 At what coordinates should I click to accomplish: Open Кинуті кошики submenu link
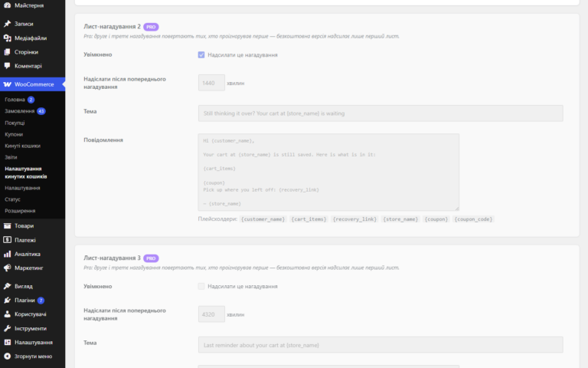pyautogui.click(x=22, y=146)
